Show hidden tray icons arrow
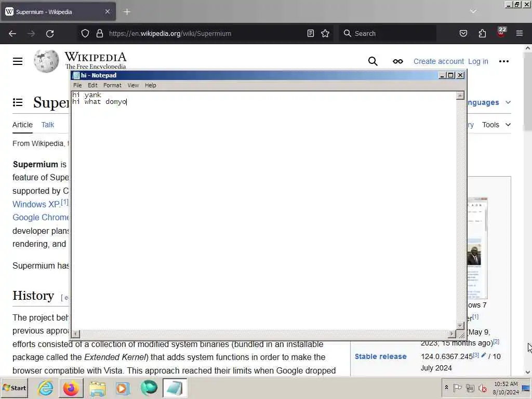This screenshot has width=532, height=399. tap(446, 388)
